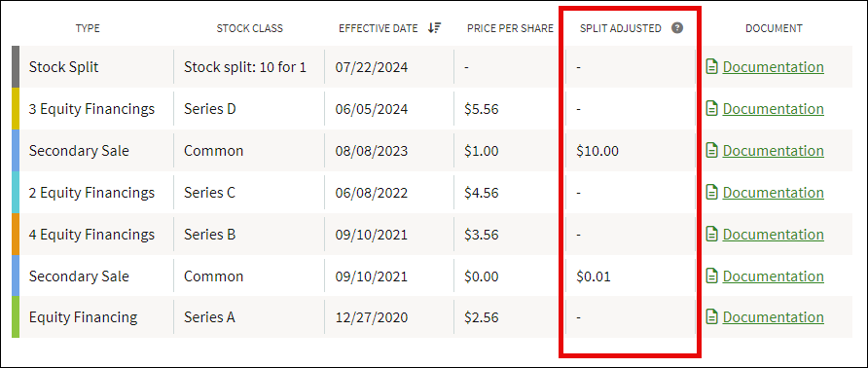868x368 pixels.
Task: Click the document icon in the Stock Split row
Action: (x=712, y=67)
